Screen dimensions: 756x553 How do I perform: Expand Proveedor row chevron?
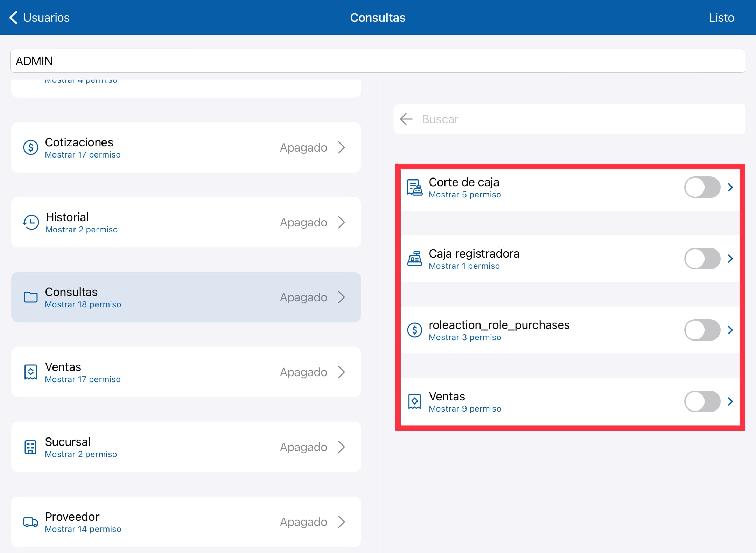(x=342, y=522)
